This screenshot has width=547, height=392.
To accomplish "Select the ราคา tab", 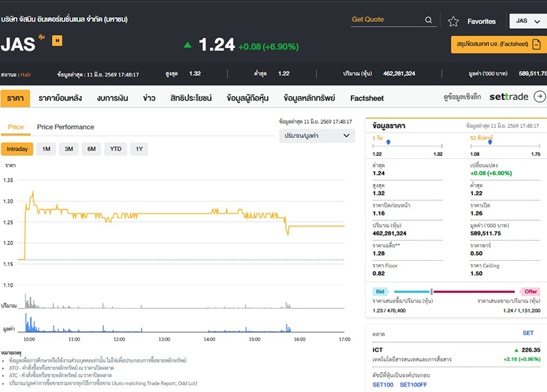I will [x=15, y=98].
